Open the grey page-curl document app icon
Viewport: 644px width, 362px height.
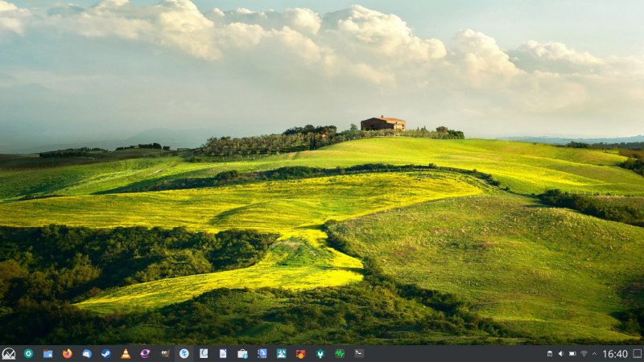pyautogui.click(x=204, y=353)
